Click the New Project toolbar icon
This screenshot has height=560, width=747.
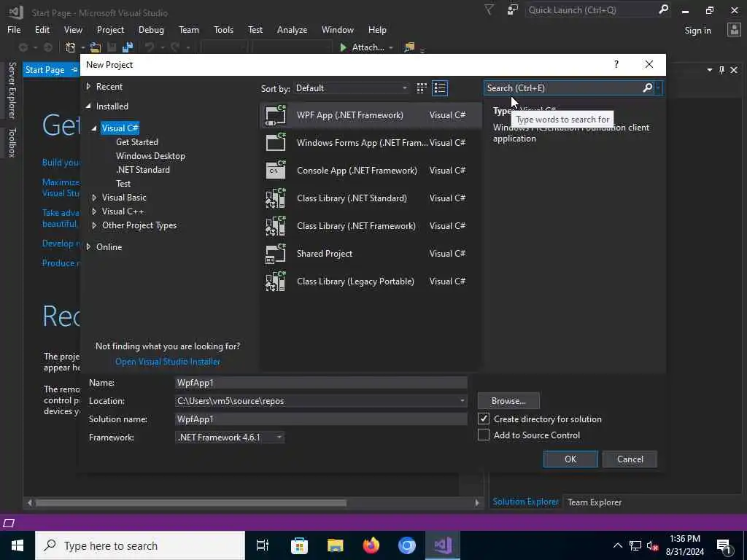pos(71,47)
